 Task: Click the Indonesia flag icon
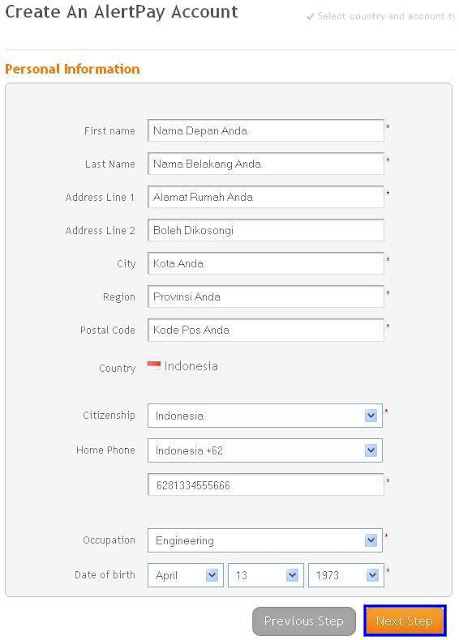154,364
